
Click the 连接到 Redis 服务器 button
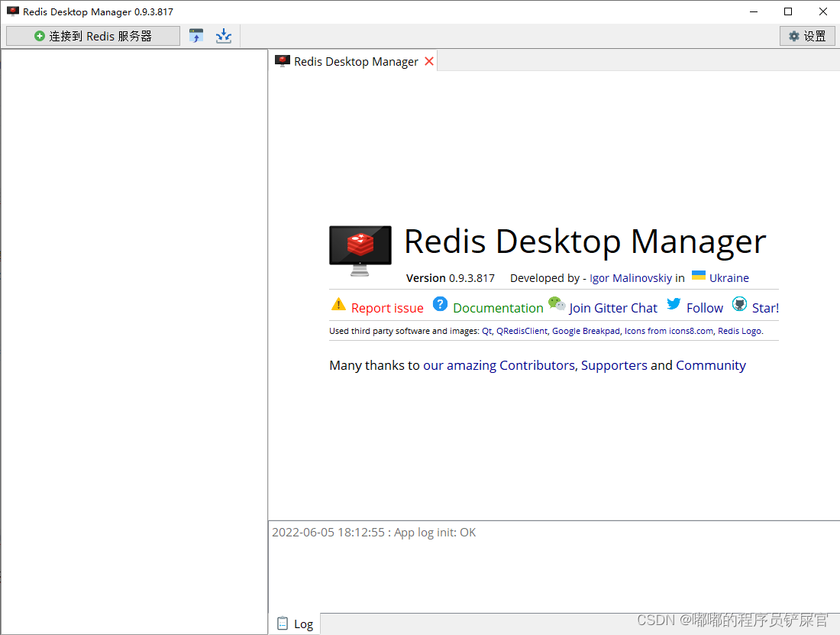tap(93, 36)
